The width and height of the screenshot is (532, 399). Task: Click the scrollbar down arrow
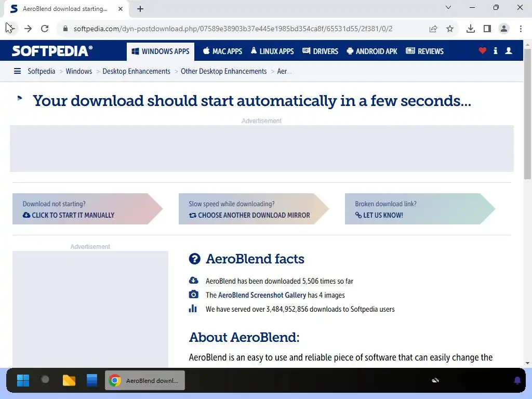[x=527, y=363]
